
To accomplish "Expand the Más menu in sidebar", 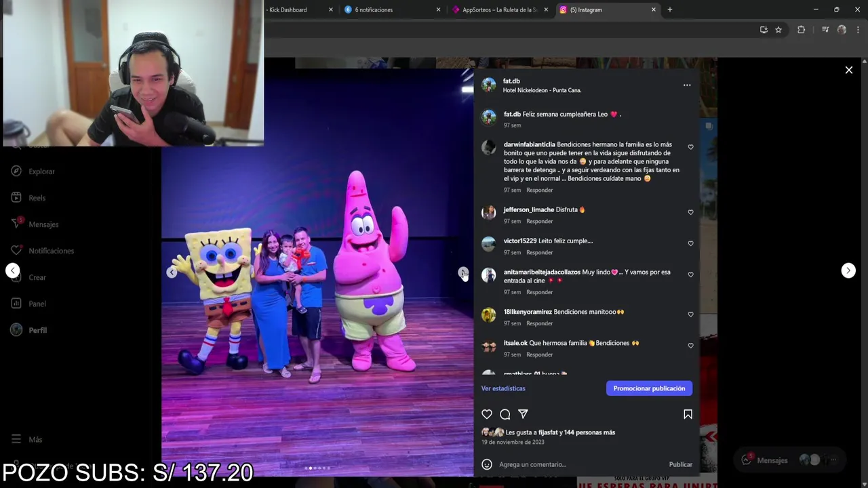I will click(27, 439).
